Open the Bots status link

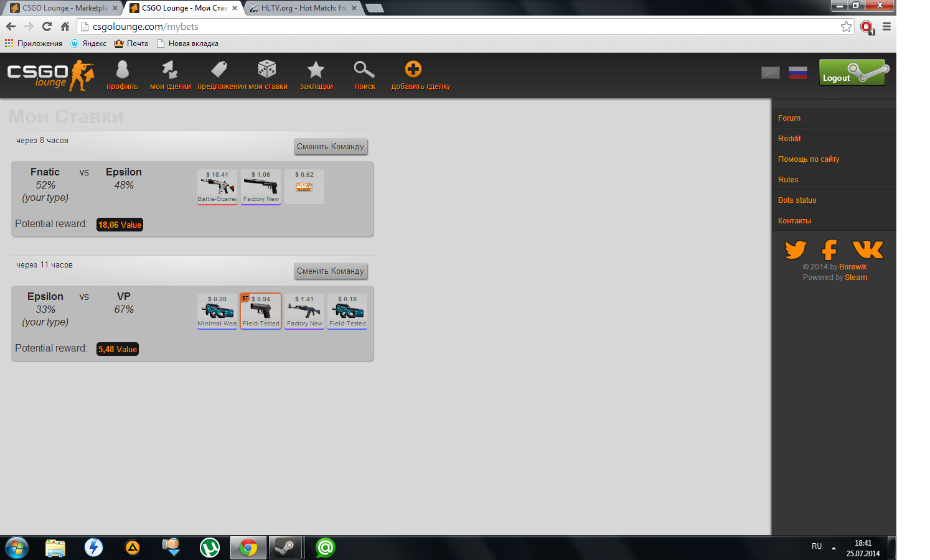pyautogui.click(x=797, y=200)
